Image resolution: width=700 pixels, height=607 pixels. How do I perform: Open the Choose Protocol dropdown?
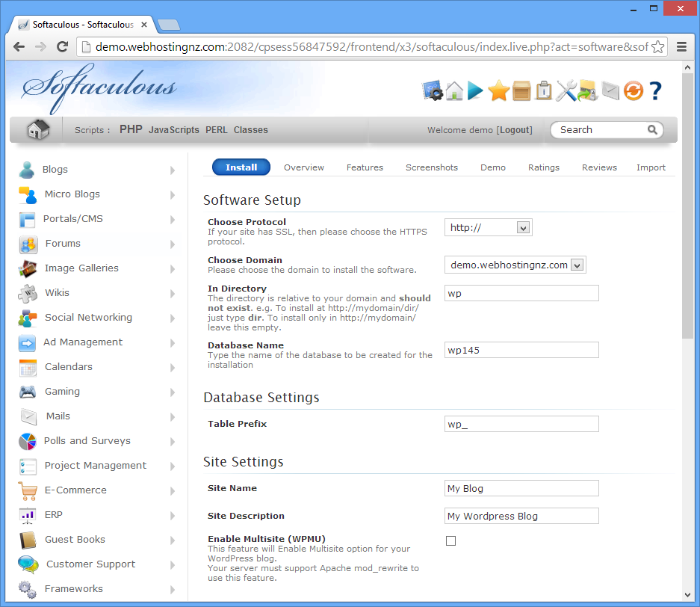[x=488, y=227]
